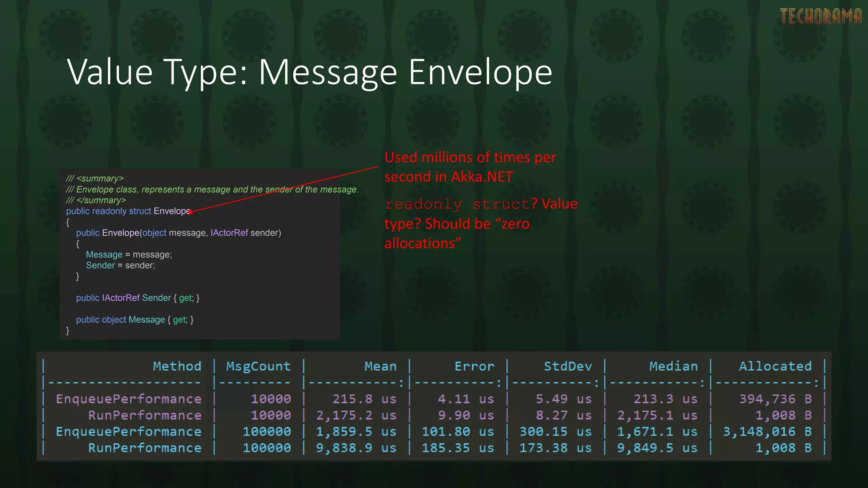Click RunPerformance in the 10000 row
868x488 pixels.
(145, 415)
